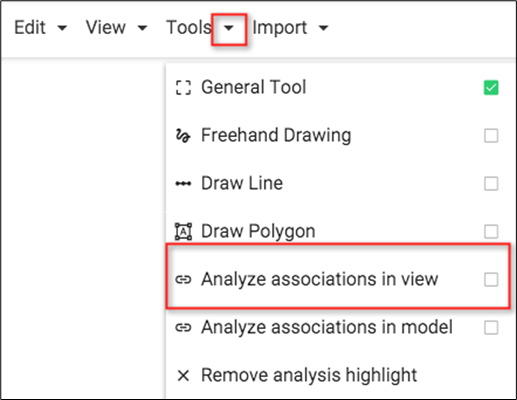Collapse the Tools dropdown arrow
Screen dimensions: 517x400
(x=229, y=29)
